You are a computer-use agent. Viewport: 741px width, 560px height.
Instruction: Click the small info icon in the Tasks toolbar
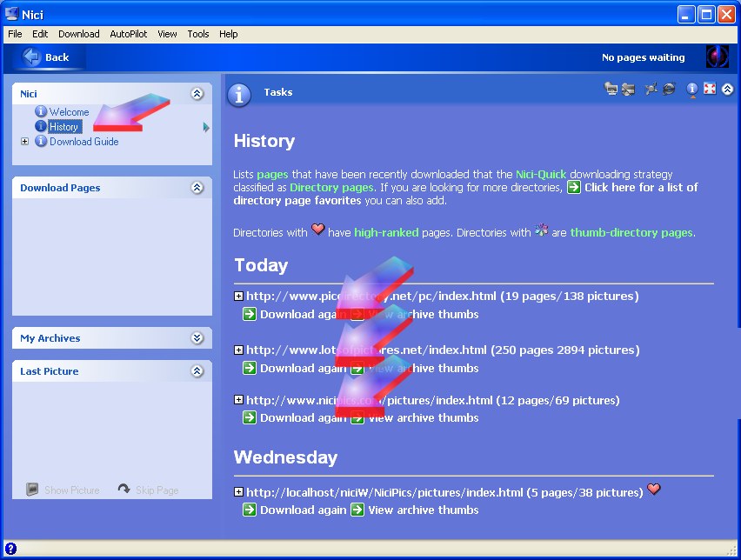[692, 89]
